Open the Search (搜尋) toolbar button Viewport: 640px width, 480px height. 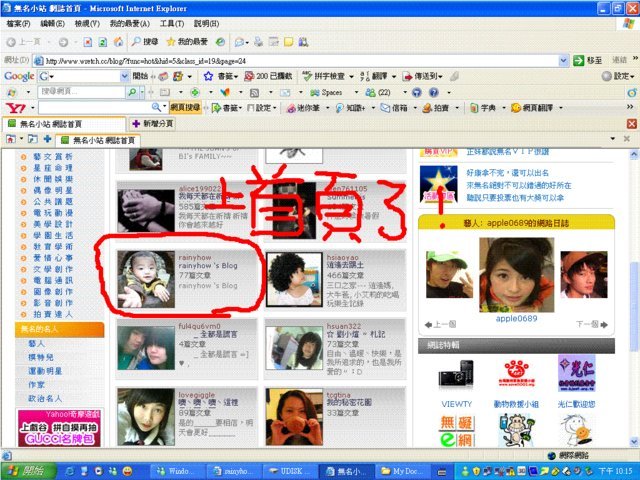[x=145, y=42]
